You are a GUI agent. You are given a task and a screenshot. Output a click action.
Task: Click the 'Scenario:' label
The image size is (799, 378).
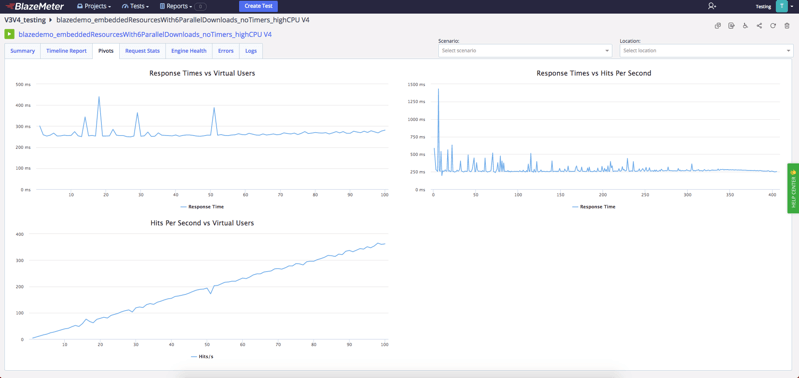click(448, 41)
